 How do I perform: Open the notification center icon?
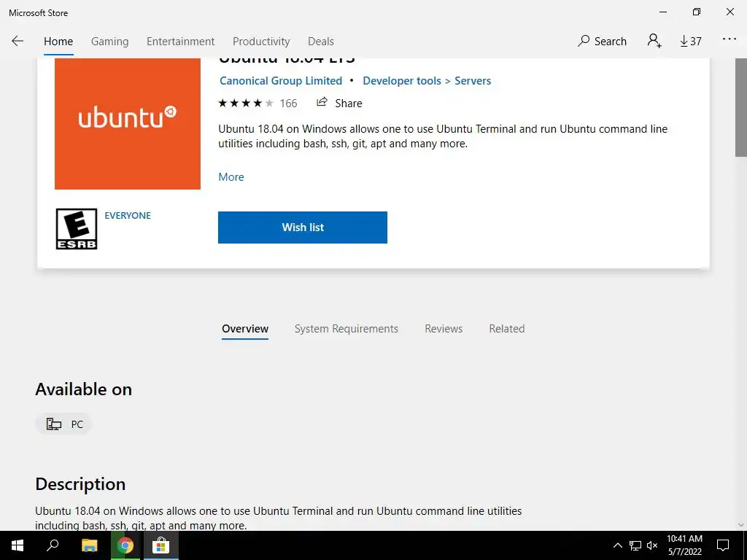click(x=723, y=545)
